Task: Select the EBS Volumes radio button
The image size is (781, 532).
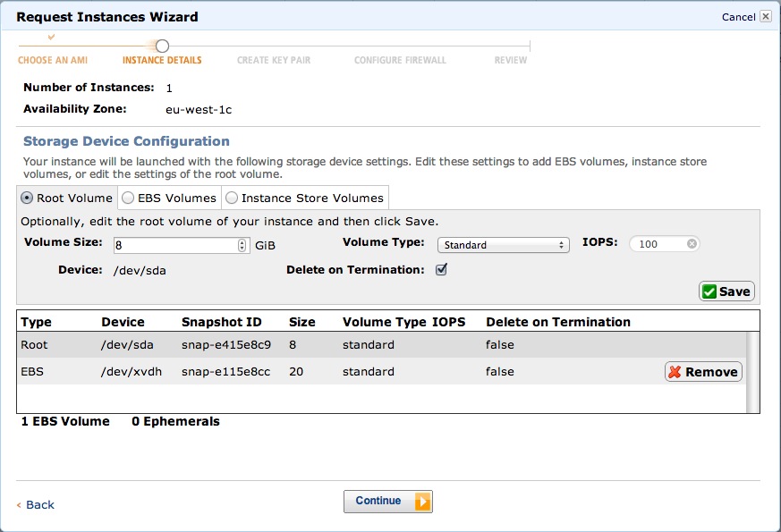Action: [x=129, y=198]
